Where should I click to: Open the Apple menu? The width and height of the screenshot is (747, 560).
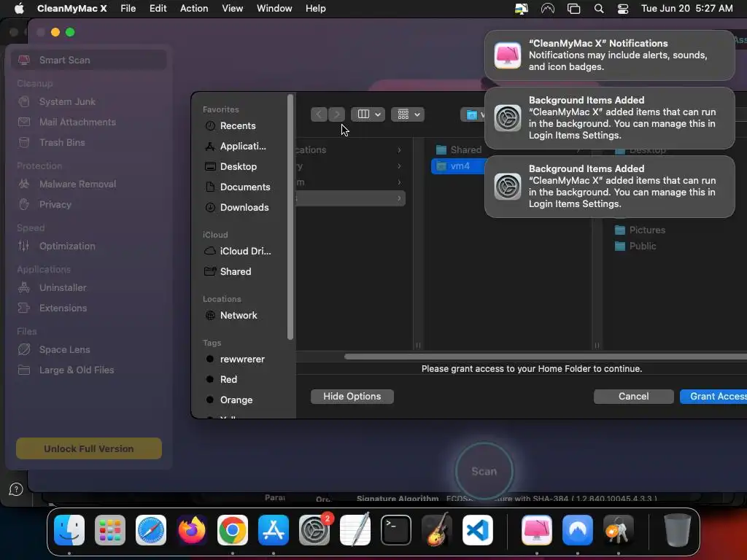[19, 9]
